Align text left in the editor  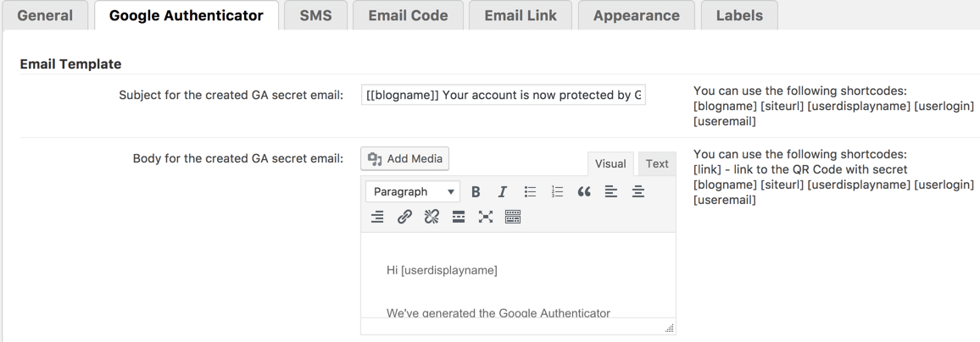(x=610, y=192)
